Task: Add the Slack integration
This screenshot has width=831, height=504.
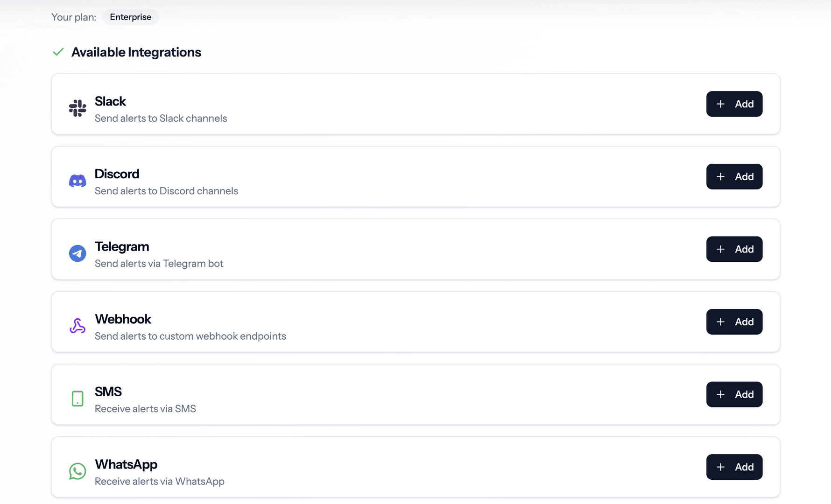Action: click(734, 104)
